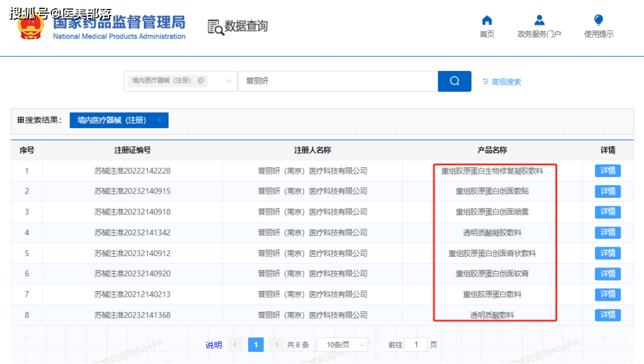Open 详情 for 透明质酸凝胶敷料

(x=608, y=233)
